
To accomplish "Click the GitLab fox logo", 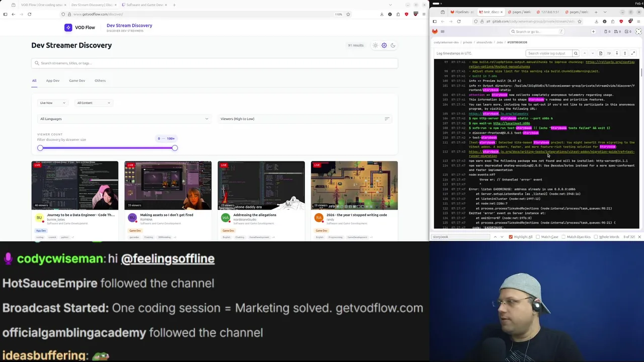I will (435, 32).
